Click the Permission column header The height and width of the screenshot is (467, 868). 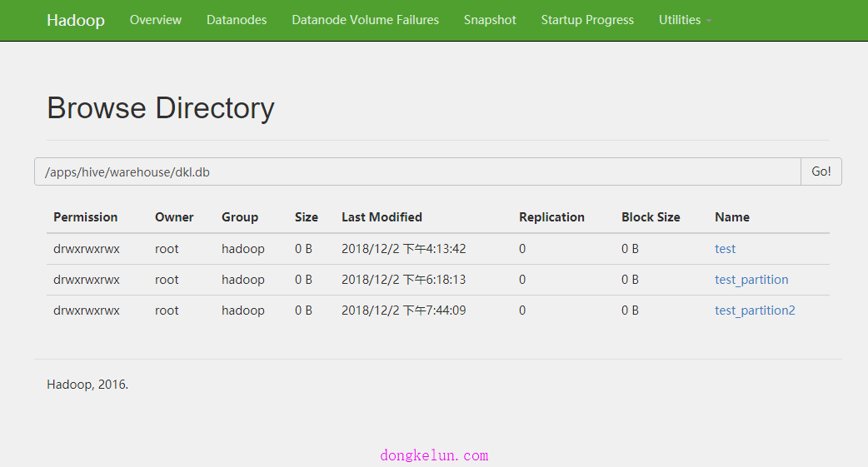click(x=85, y=217)
